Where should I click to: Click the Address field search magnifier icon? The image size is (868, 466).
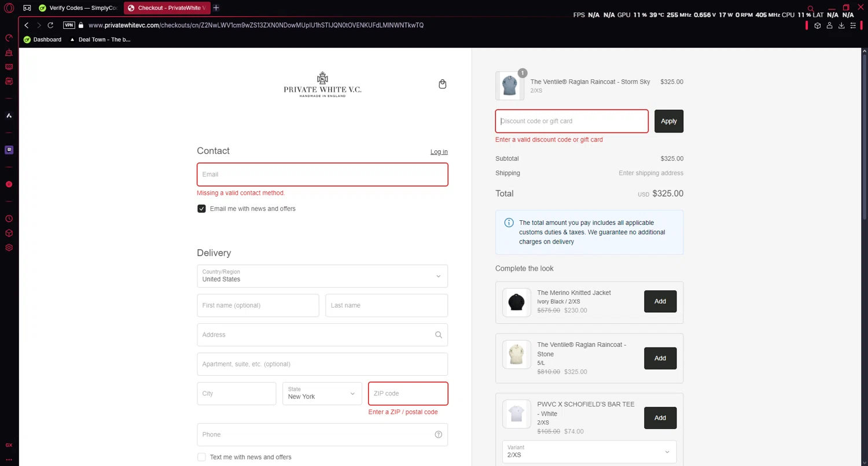point(438,335)
